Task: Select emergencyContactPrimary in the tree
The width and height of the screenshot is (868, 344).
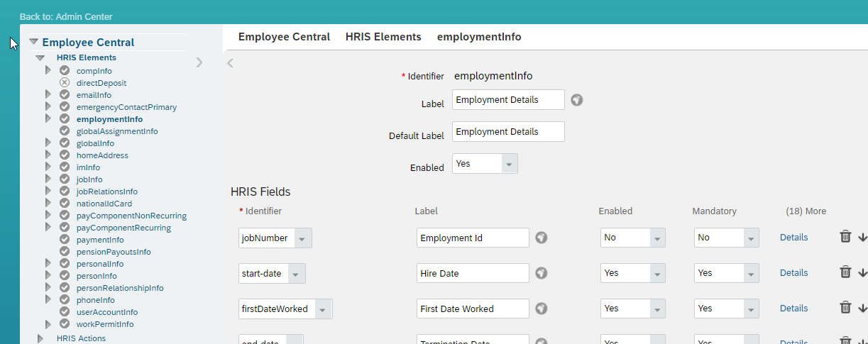Action: tap(126, 107)
